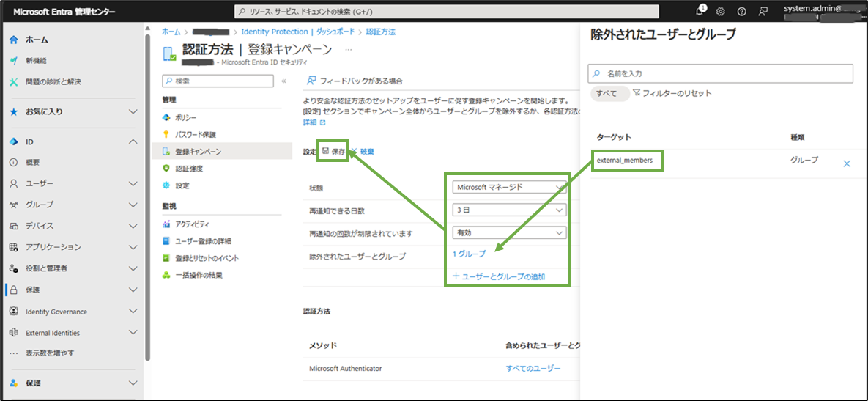868x401 pixels.
Task: Click the Microsoft Authenticator method row text
Action: point(346,368)
